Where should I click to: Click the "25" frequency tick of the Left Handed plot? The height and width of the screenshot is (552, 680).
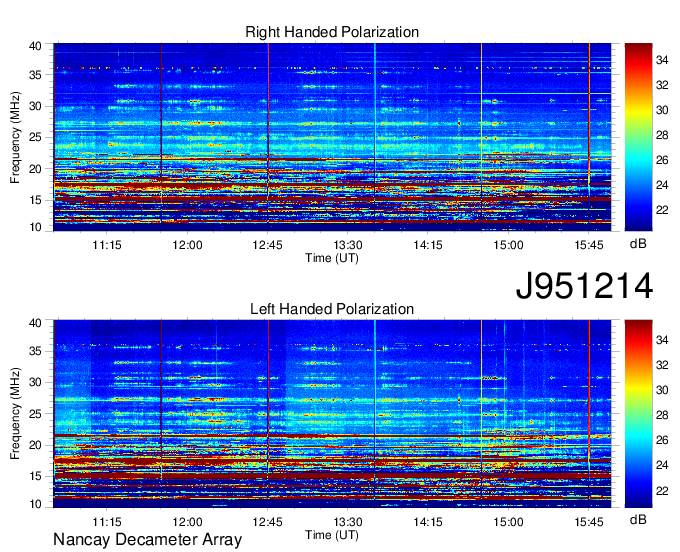click(x=36, y=414)
